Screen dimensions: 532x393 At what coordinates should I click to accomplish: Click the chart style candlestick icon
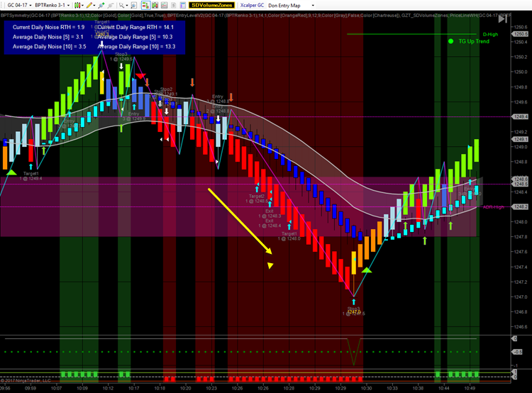point(77,5)
